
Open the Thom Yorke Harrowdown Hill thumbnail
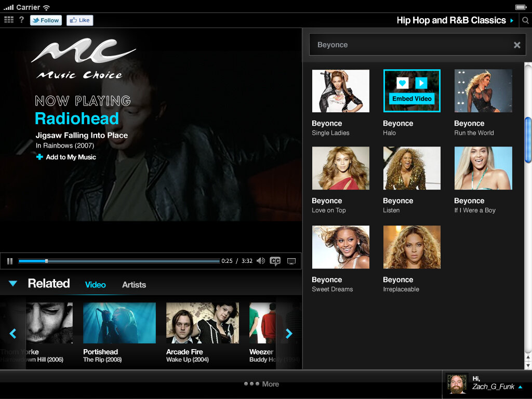49,323
